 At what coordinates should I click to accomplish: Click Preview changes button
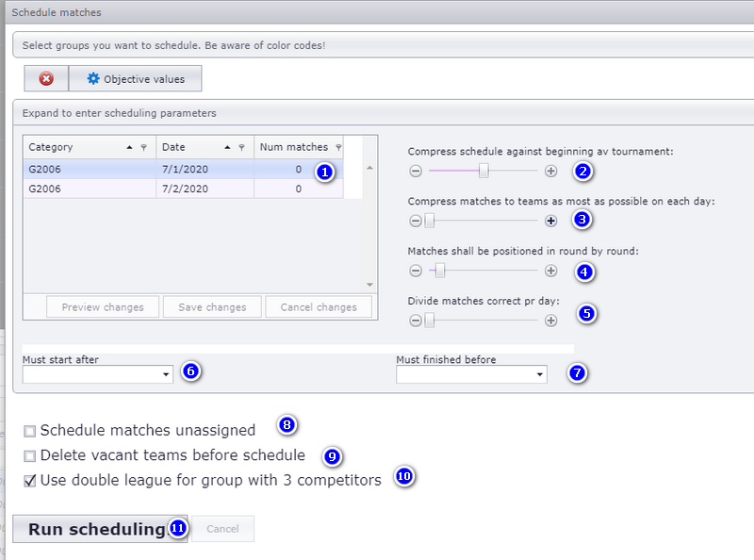[103, 307]
